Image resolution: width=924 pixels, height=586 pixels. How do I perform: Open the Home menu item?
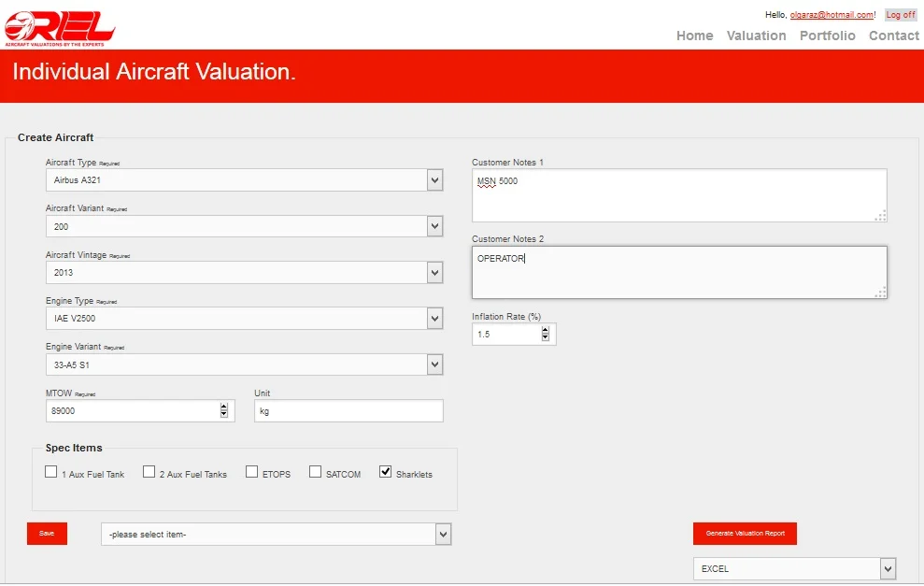coord(694,36)
